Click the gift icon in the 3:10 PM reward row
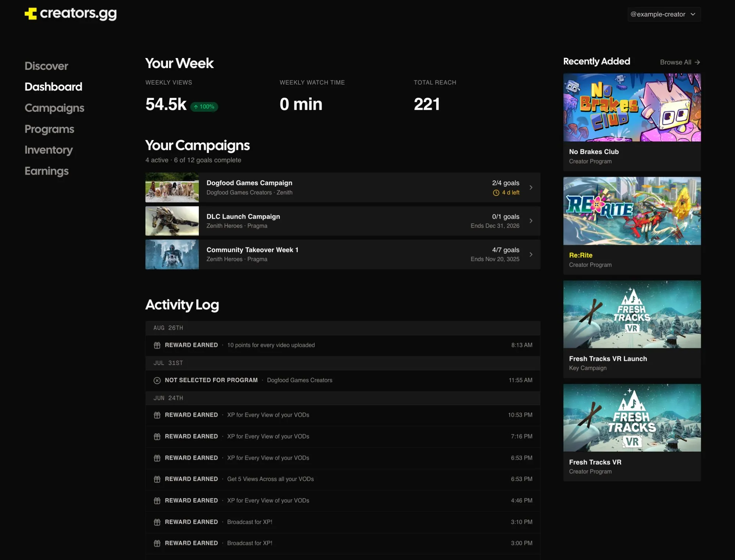This screenshot has height=560, width=735. pyautogui.click(x=157, y=522)
